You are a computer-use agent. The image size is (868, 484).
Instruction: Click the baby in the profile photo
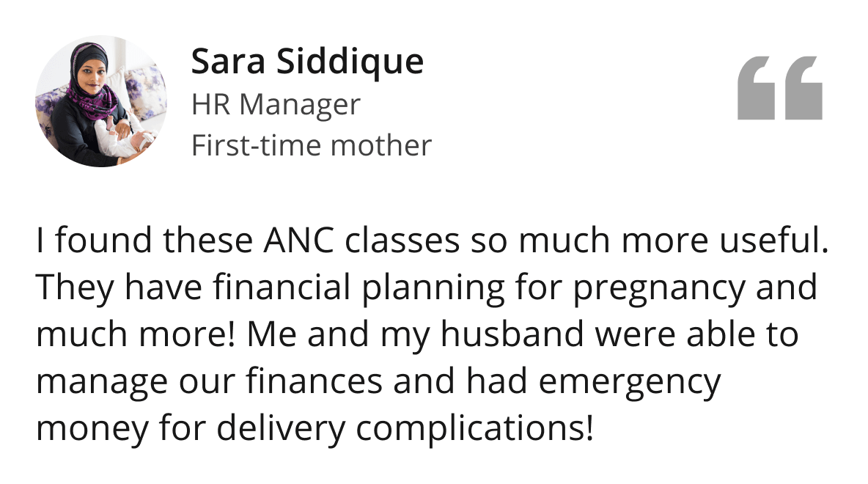[x=126, y=139]
